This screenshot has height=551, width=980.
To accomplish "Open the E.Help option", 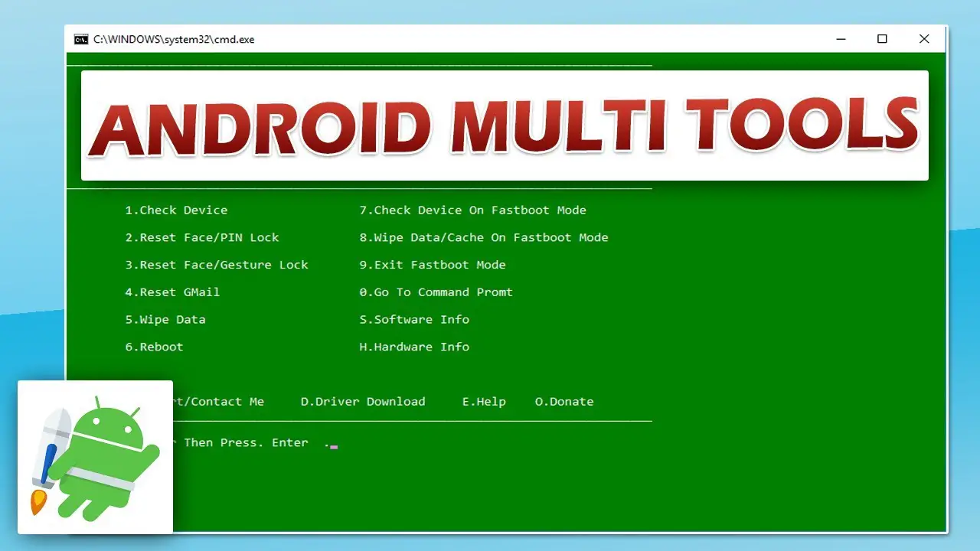I will [484, 402].
